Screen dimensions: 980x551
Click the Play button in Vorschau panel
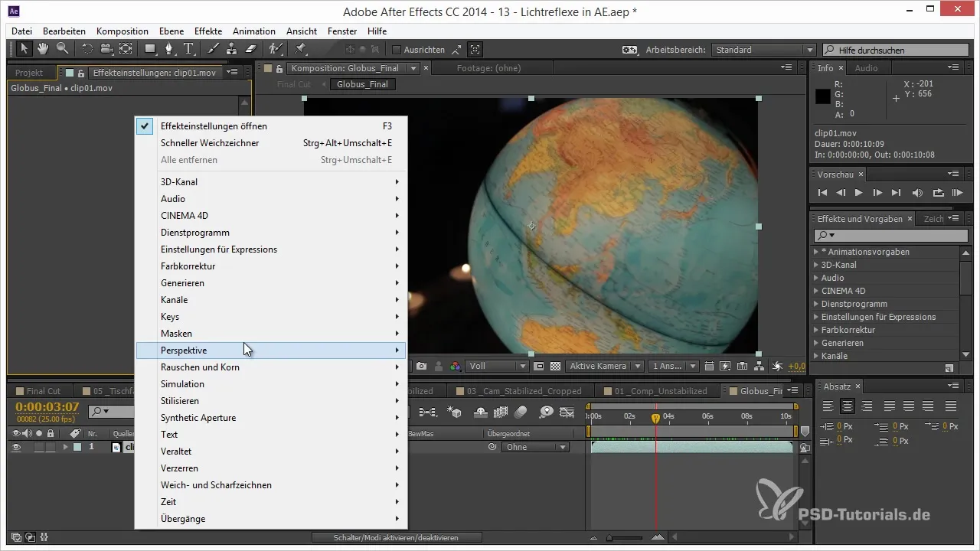[858, 193]
